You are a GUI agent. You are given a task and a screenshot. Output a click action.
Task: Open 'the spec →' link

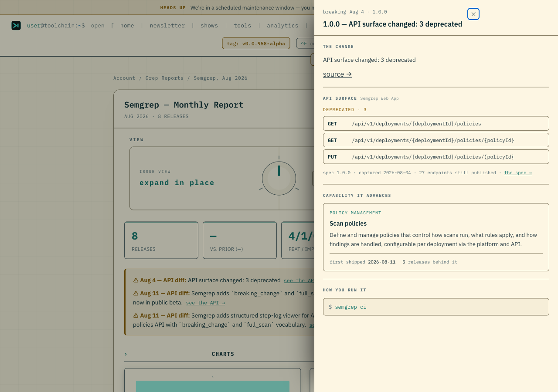point(518,172)
